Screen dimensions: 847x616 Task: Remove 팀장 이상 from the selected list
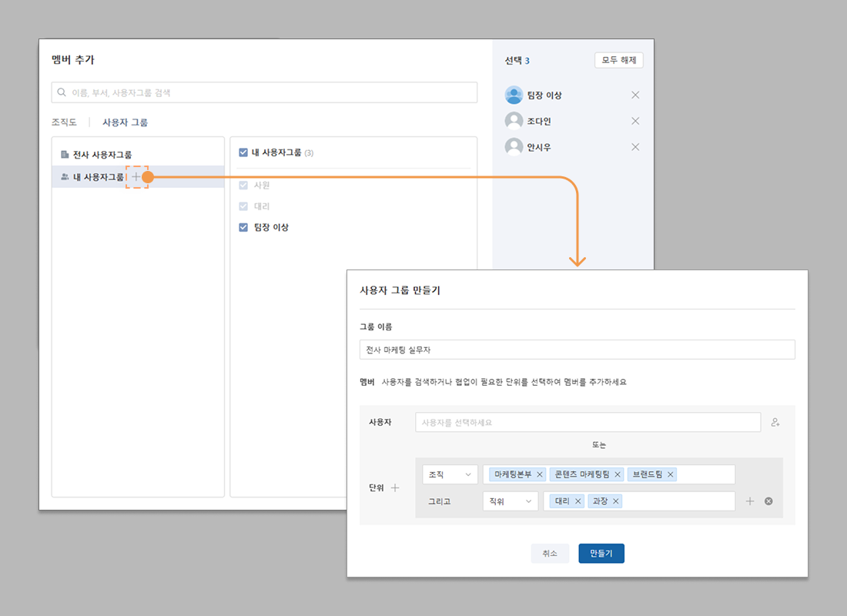(635, 95)
